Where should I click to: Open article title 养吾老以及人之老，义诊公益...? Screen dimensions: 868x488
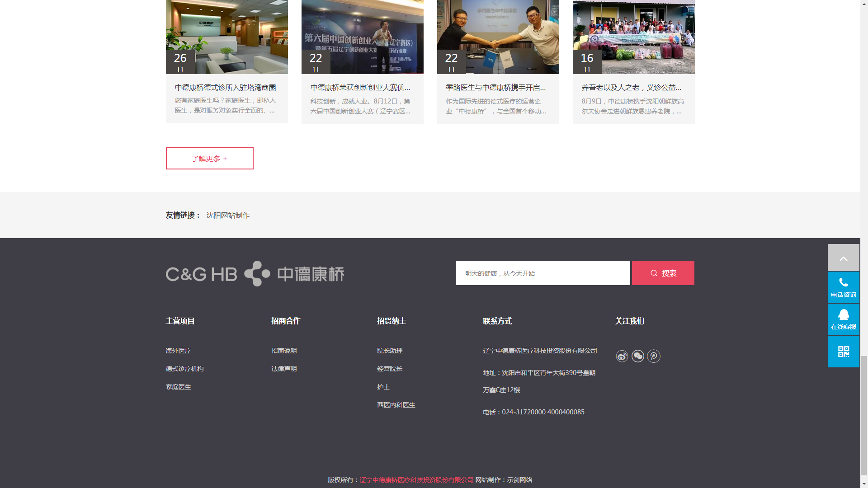point(632,88)
